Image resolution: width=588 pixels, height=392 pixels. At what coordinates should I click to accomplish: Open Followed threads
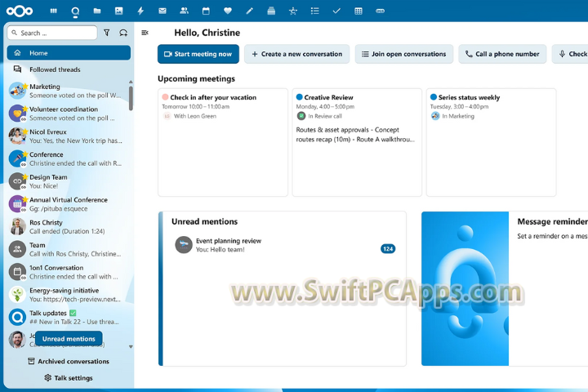(x=69, y=69)
